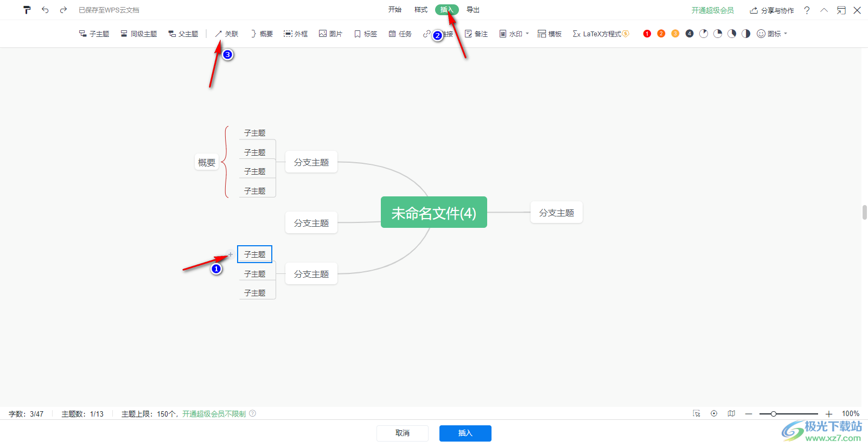The height and width of the screenshot is (447, 868).
Task: Click the plus handle beside selected 子主题
Action: pyautogui.click(x=231, y=254)
